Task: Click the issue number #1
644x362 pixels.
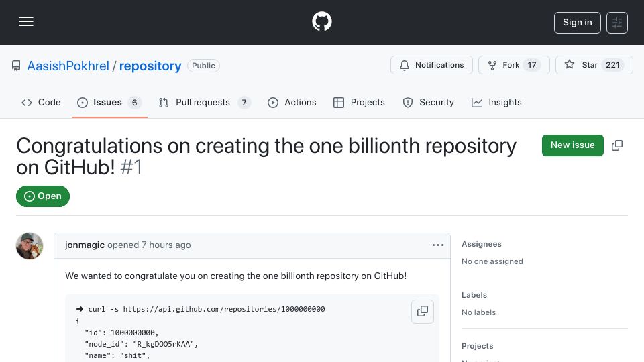Action: click(x=131, y=168)
